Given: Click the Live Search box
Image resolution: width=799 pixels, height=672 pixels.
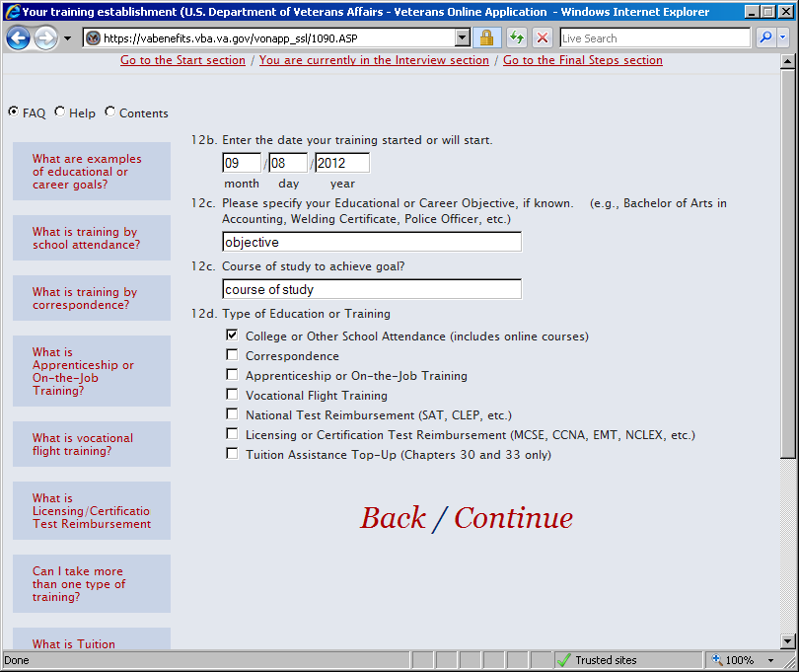Looking at the screenshot, I should 655,38.
